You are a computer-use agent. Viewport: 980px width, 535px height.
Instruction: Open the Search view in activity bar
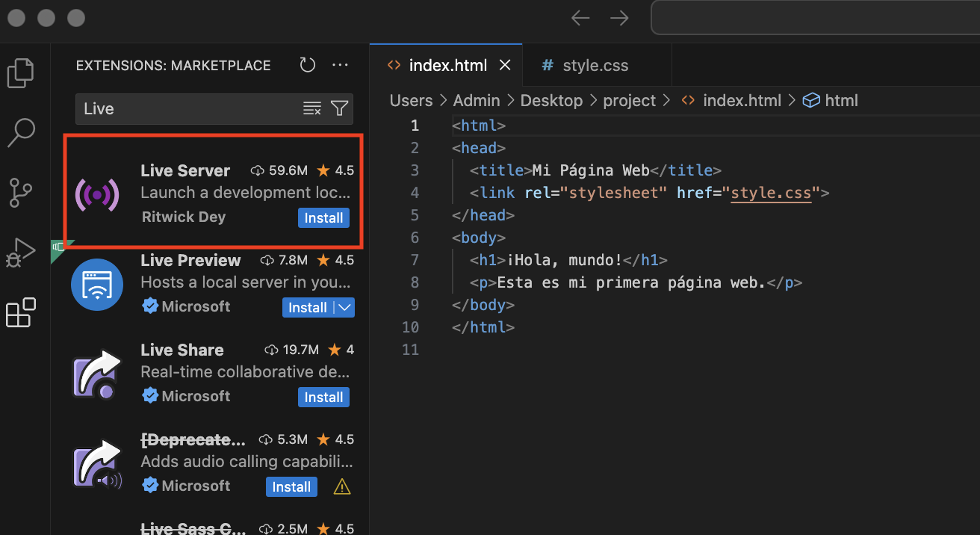click(21, 132)
